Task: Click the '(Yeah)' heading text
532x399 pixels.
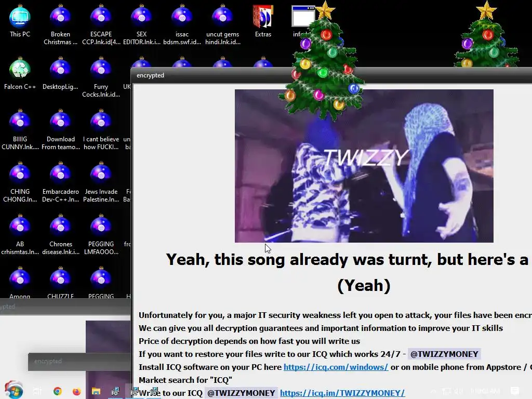Action: [364, 286]
